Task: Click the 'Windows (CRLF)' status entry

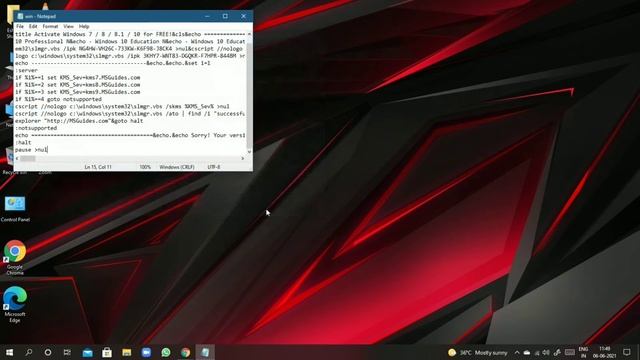Action: [177, 167]
